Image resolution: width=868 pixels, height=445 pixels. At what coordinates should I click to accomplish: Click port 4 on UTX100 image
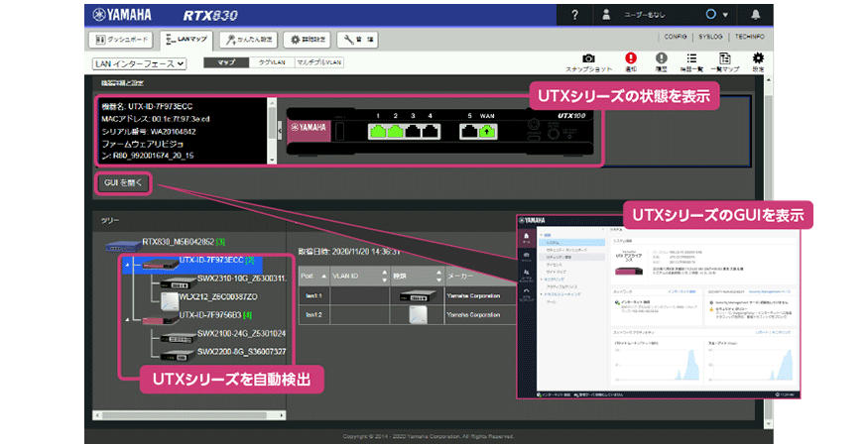431,131
